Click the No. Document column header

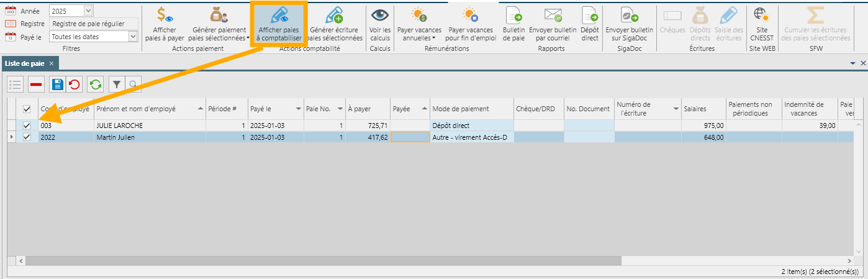589,109
